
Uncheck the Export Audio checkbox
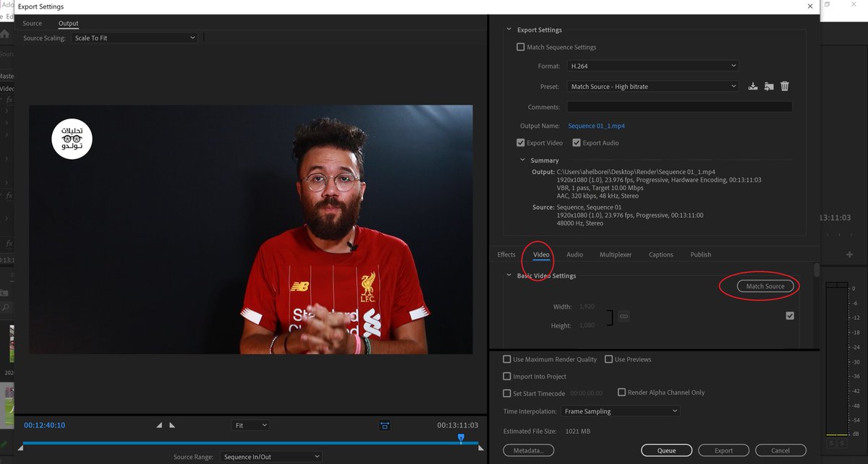[x=576, y=143]
